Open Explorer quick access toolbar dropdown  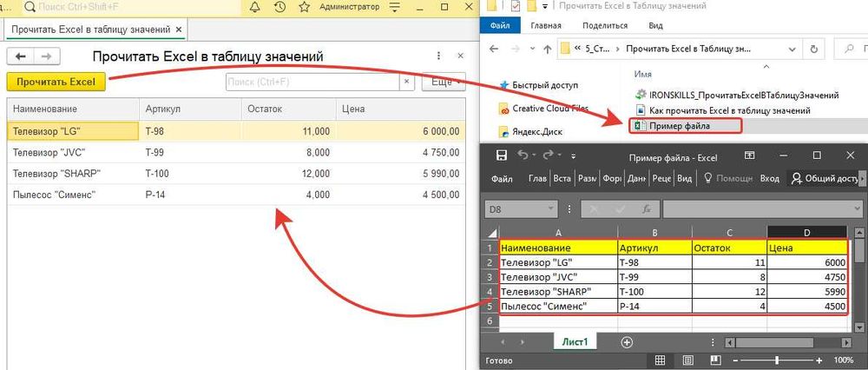coord(545,7)
